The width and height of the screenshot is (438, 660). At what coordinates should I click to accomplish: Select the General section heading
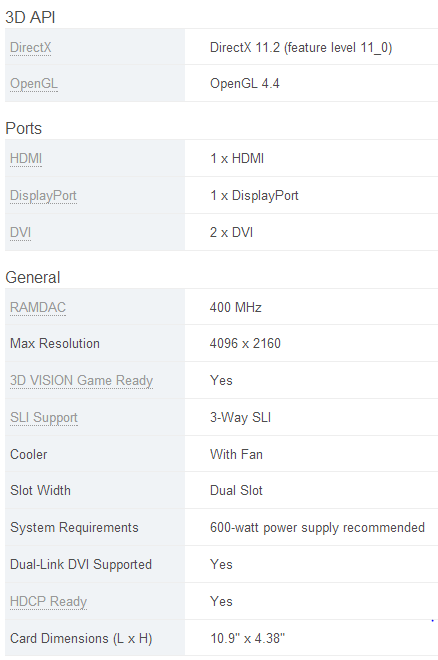click(33, 277)
